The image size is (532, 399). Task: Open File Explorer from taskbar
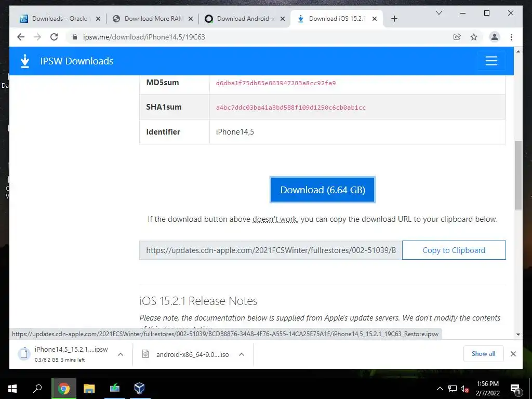coord(89,389)
